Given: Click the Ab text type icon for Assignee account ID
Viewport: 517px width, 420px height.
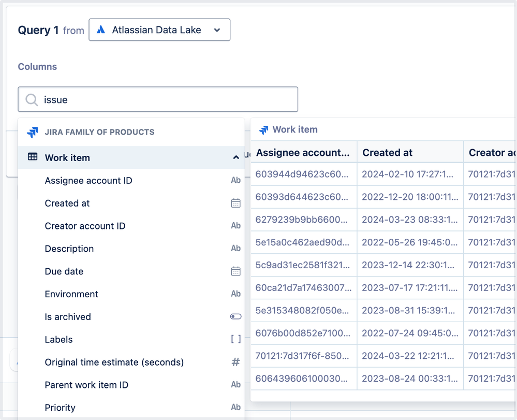Looking at the screenshot, I should click(x=236, y=180).
